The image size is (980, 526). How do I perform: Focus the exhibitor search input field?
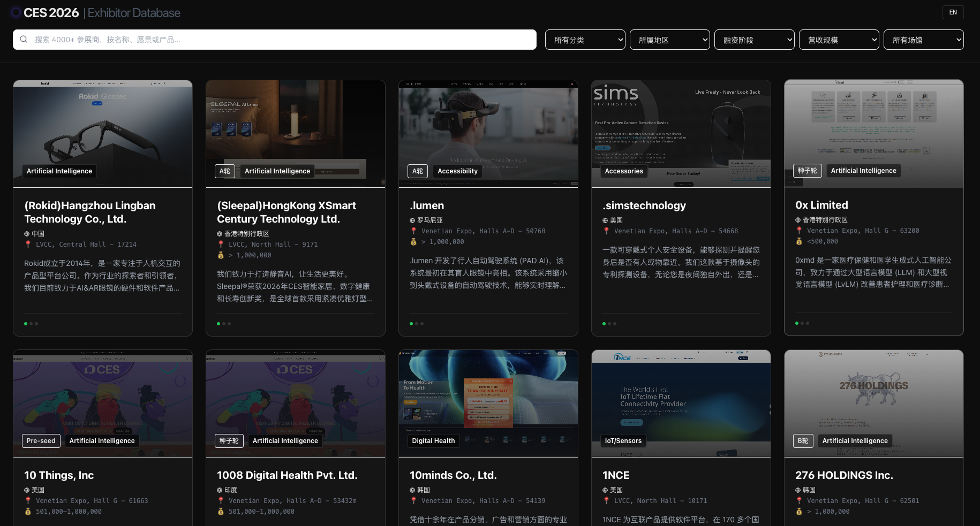pos(278,40)
